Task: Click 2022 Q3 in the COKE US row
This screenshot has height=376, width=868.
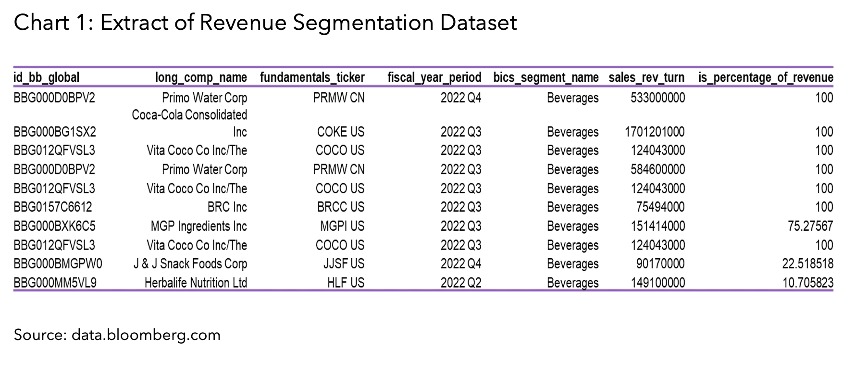Action: [461, 132]
